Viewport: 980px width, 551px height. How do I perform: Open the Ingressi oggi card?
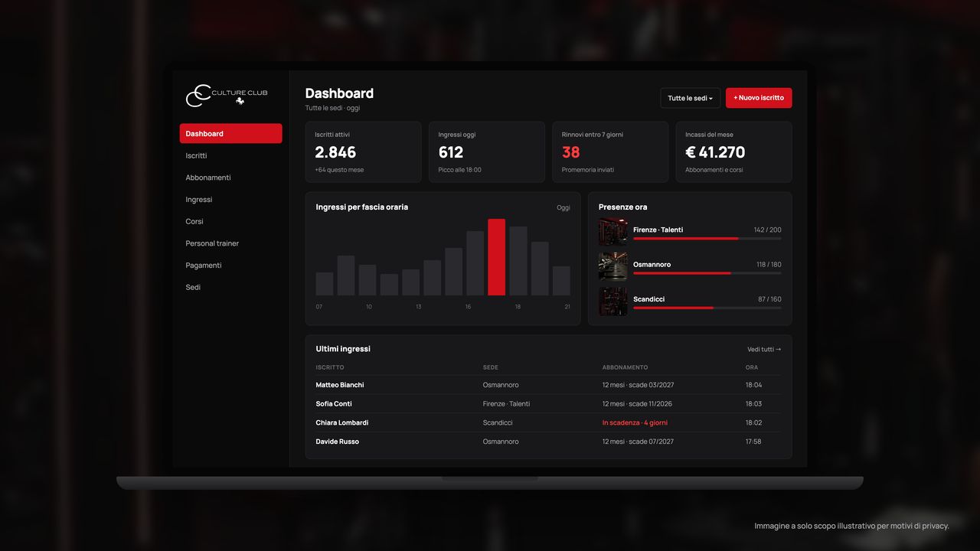487,152
